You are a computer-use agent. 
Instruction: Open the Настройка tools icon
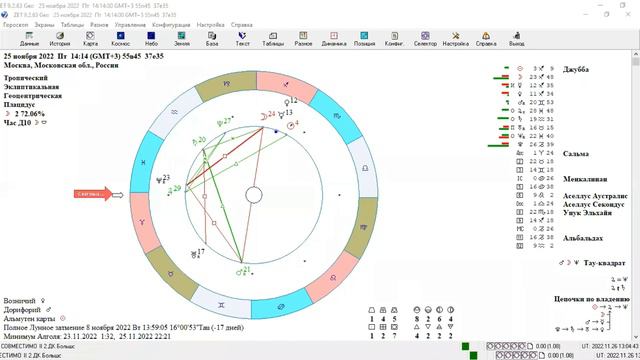[x=456, y=39]
